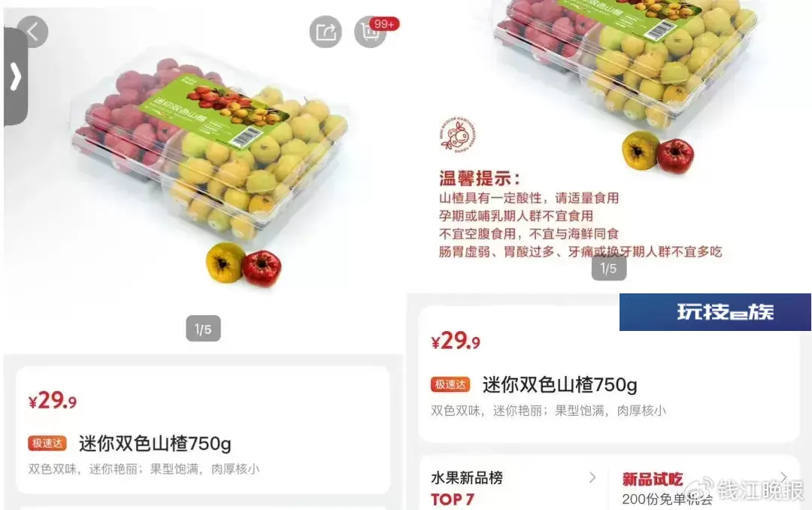Open the share icon
Image resolution: width=812 pixels, height=510 pixels.
click(326, 32)
